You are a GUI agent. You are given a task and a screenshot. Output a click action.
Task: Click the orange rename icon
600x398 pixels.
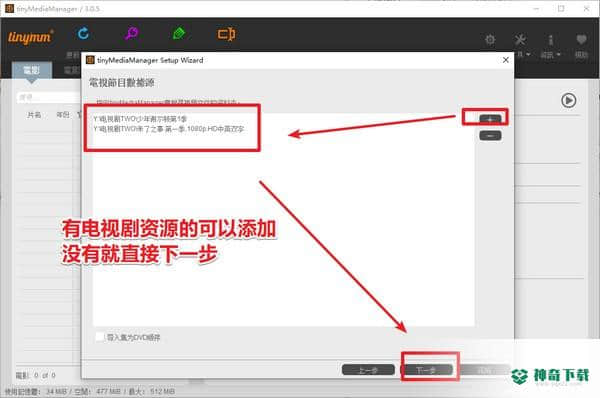[227, 34]
